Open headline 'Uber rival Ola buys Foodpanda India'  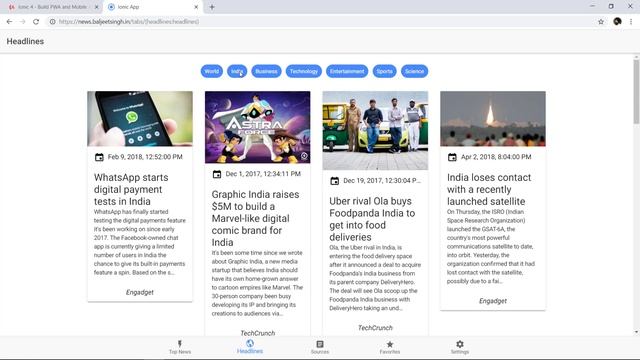(x=372, y=219)
